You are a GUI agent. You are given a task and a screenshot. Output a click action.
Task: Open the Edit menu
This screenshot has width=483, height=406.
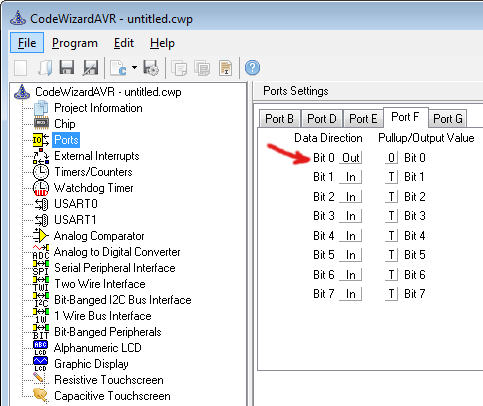tap(124, 43)
